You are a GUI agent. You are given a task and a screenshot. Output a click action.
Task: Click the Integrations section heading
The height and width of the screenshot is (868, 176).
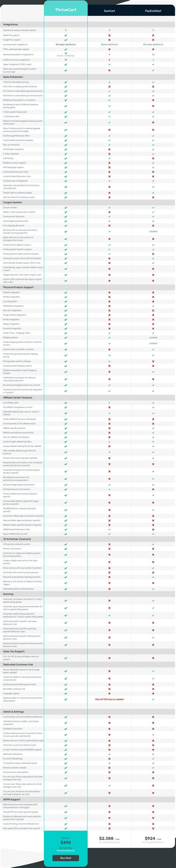[10, 25]
